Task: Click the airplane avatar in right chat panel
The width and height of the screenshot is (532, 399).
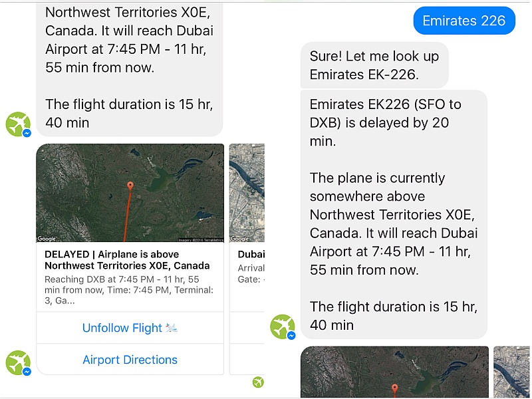Action: 283,327
